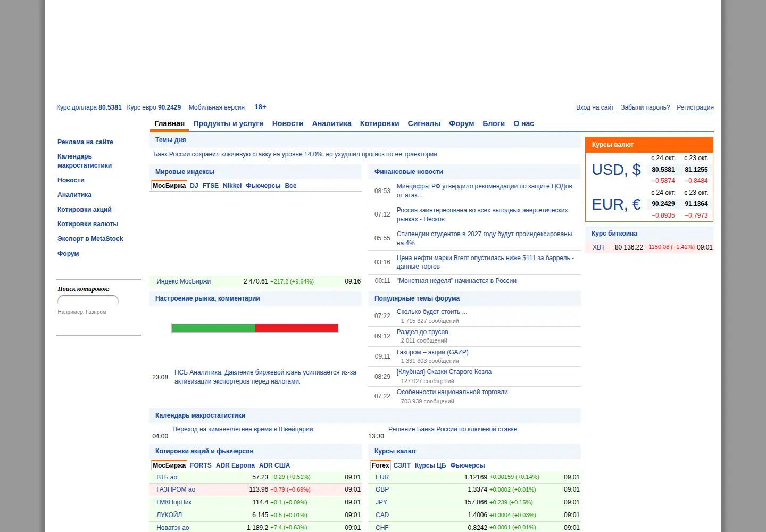Switch stock quotes to ADR Европа tab
The image size is (766, 532).
(235, 465)
